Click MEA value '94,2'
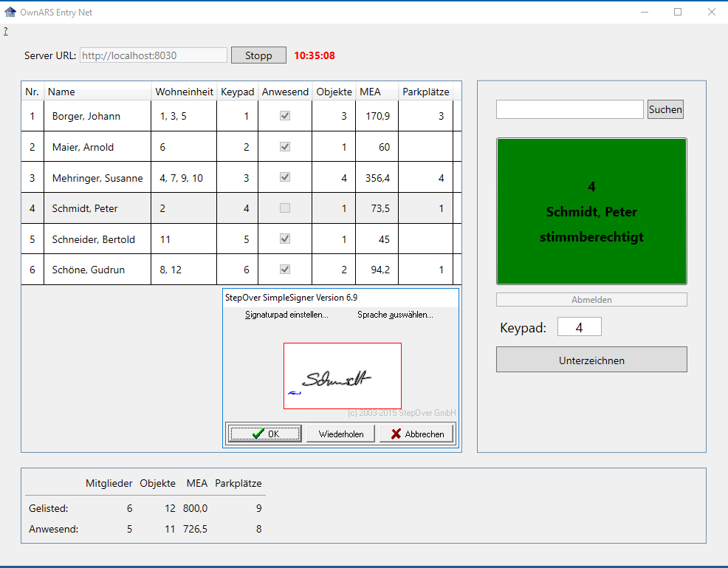Image resolution: width=728 pixels, height=568 pixels. pos(380,270)
